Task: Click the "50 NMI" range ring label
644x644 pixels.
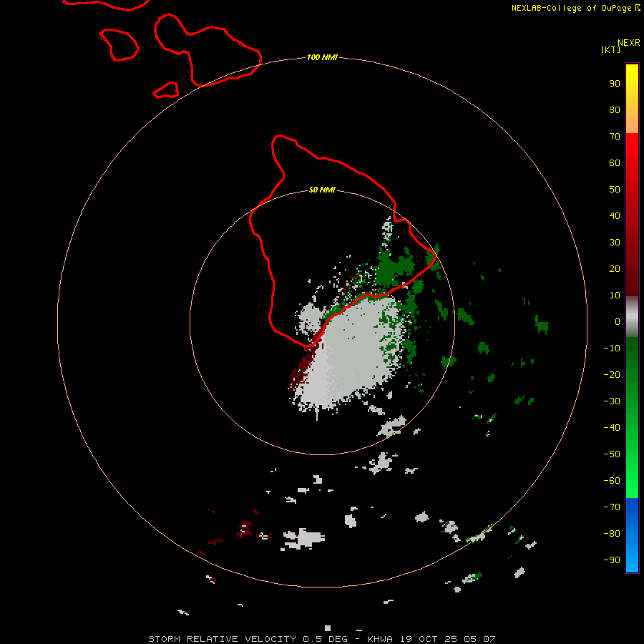Action: pyautogui.click(x=322, y=190)
